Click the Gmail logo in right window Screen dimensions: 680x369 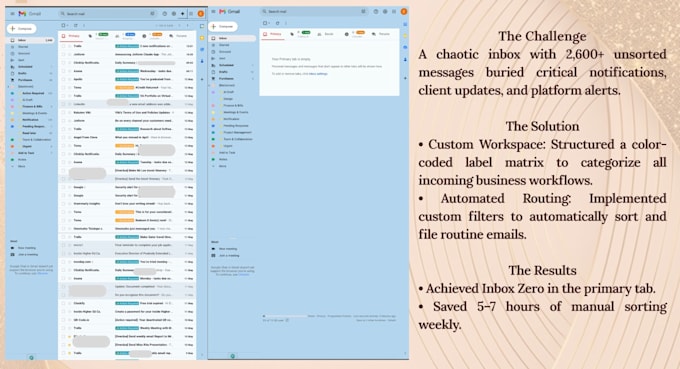pyautogui.click(x=230, y=12)
